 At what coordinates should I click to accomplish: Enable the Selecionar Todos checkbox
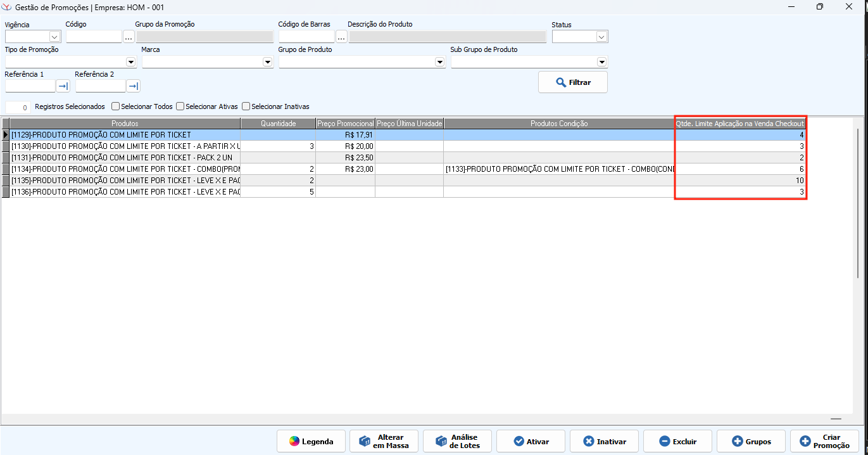116,106
